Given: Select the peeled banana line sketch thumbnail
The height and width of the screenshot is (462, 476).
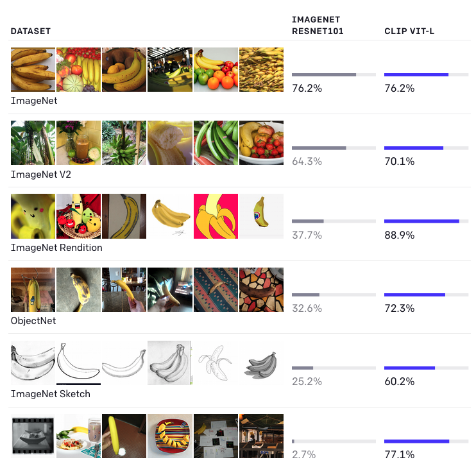Looking at the screenshot, I should pos(216,363).
